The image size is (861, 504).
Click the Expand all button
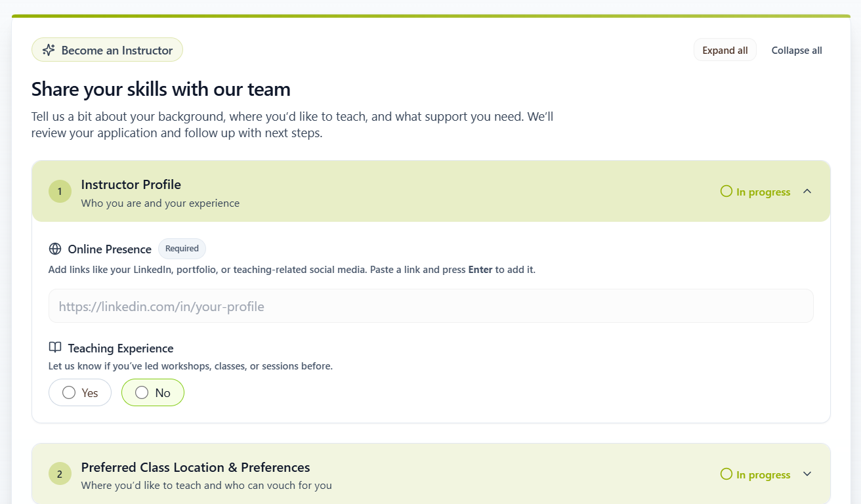click(x=724, y=49)
